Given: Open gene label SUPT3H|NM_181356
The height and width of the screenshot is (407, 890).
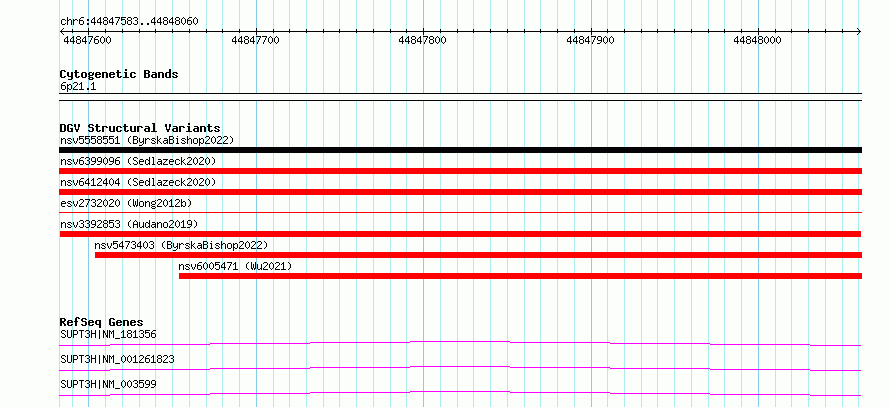Looking at the screenshot, I should [x=108, y=334].
